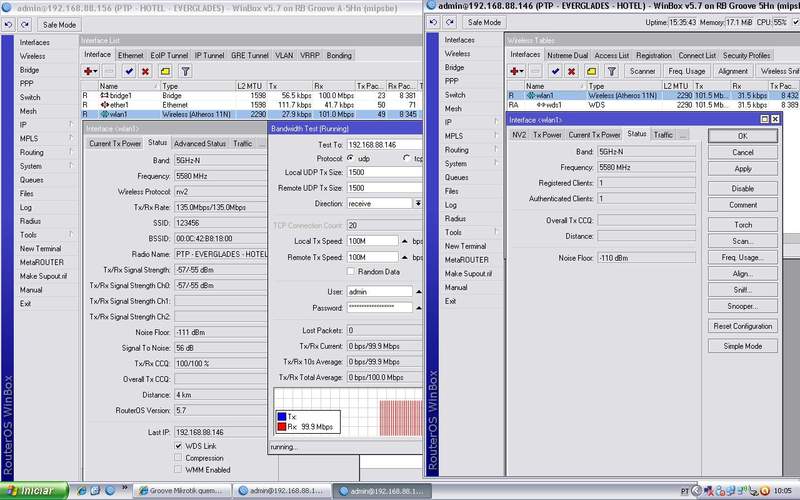The image size is (800, 500).
Task: Click red X Disable icon in Wireless Tables
Action: click(x=571, y=71)
